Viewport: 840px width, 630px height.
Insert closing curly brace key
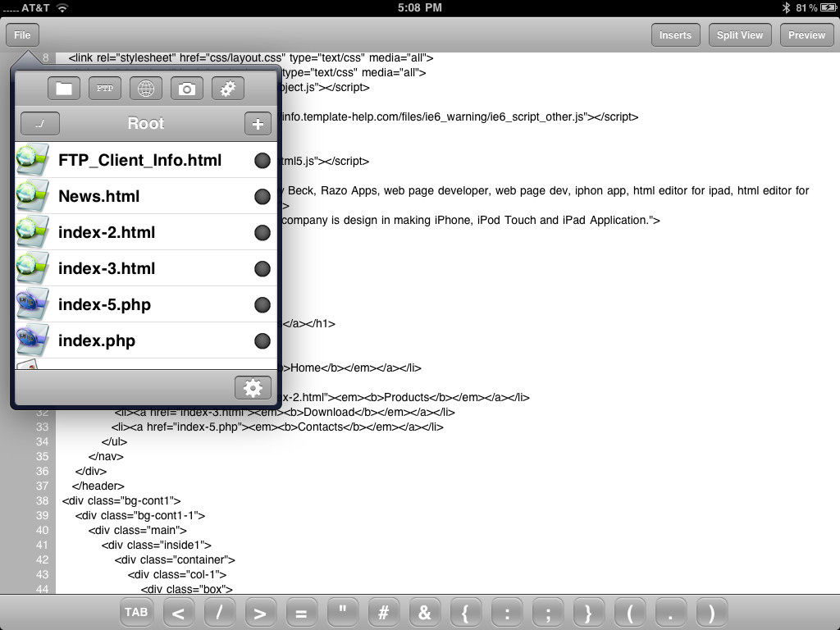(x=589, y=612)
